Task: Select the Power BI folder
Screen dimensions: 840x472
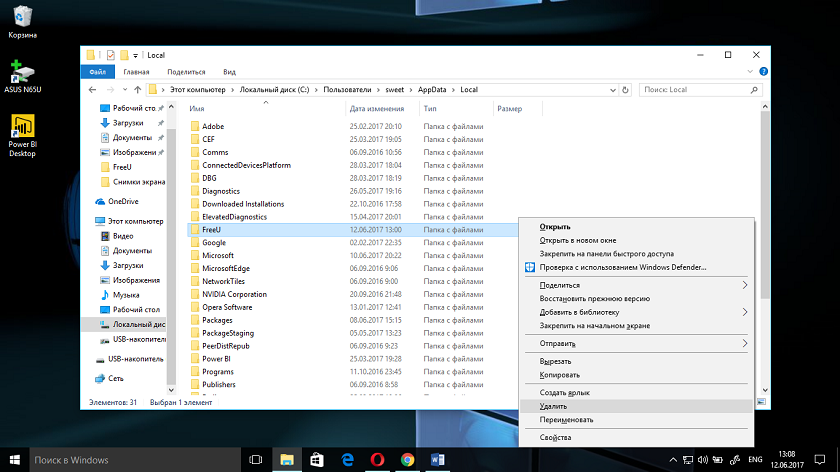Action: (216, 359)
